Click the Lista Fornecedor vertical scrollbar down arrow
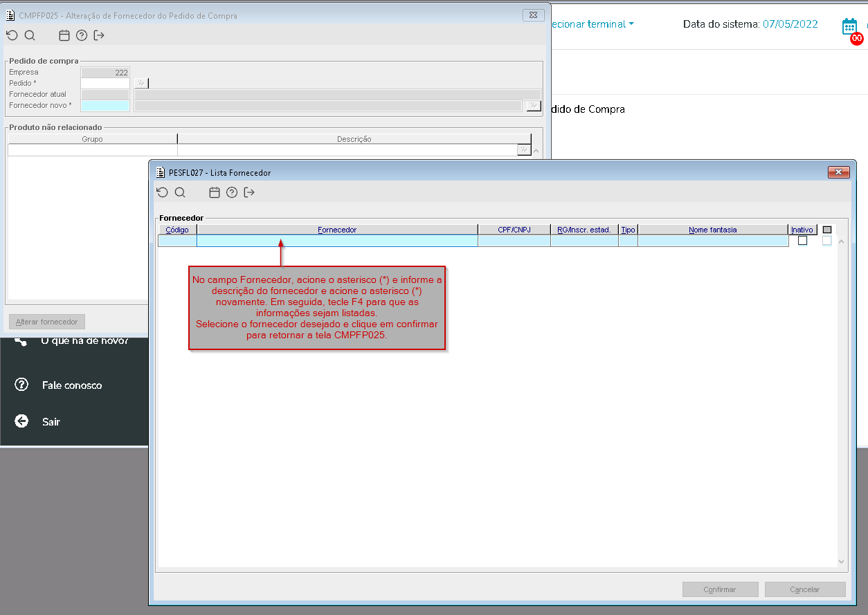Viewport: 868px width, 615px height. [842, 562]
